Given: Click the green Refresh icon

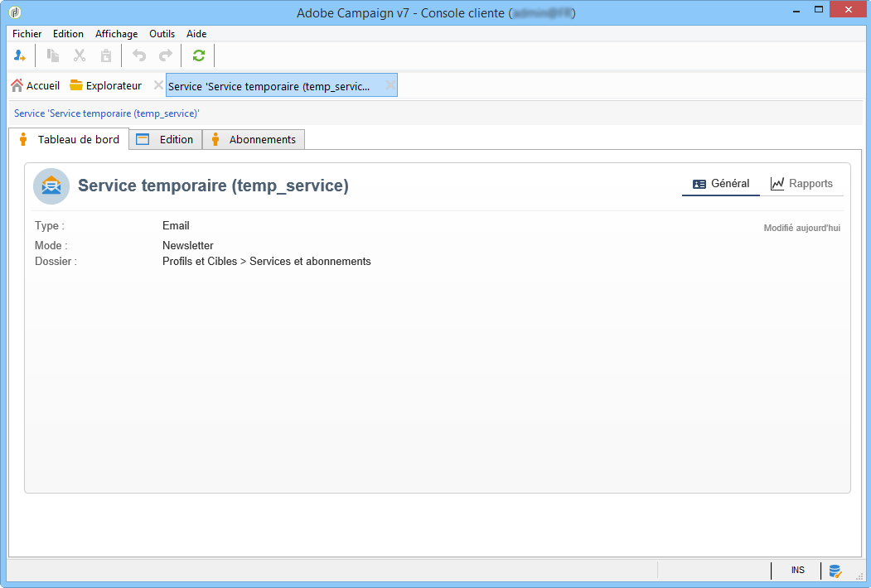Looking at the screenshot, I should coord(199,55).
